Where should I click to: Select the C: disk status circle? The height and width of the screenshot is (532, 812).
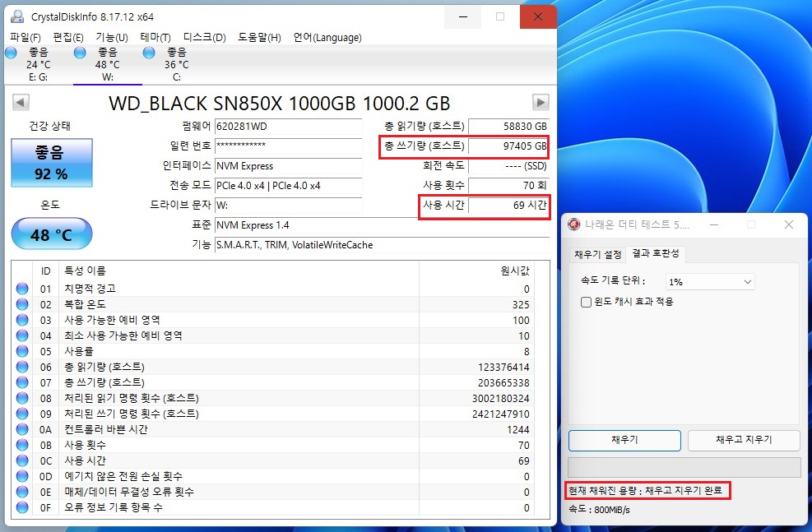point(149,53)
